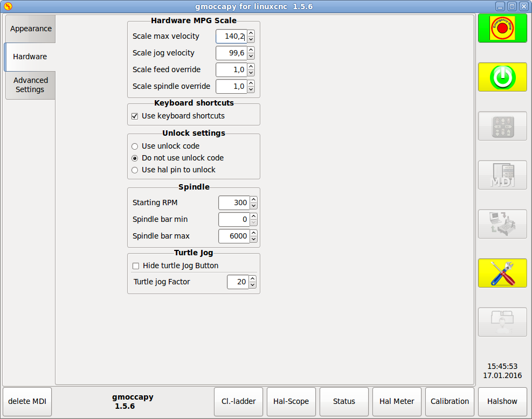Viewport: 532px width, 419px height.
Task: Click the Scale jog velocity field
Action: 231,53
